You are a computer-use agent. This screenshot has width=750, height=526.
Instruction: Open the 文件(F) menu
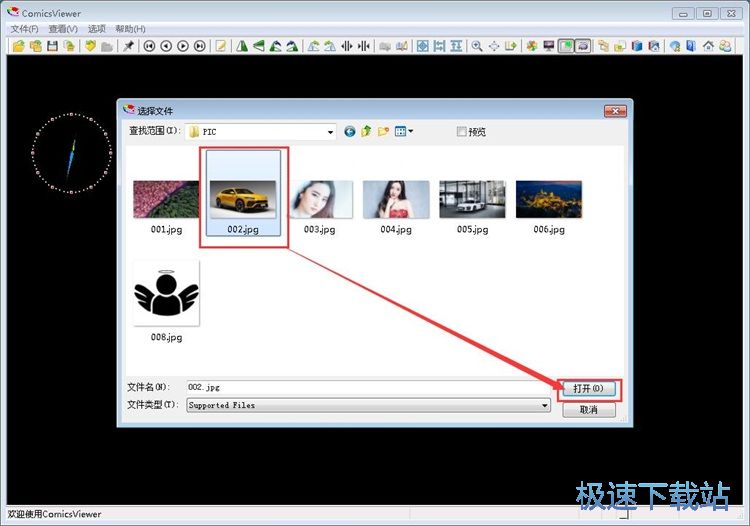tap(24, 29)
